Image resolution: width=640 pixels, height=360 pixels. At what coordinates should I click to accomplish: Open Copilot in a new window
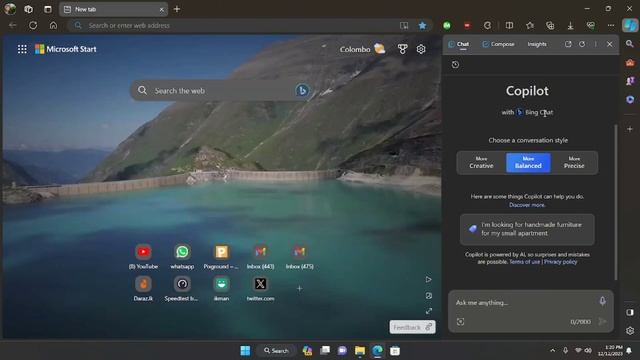point(568,44)
